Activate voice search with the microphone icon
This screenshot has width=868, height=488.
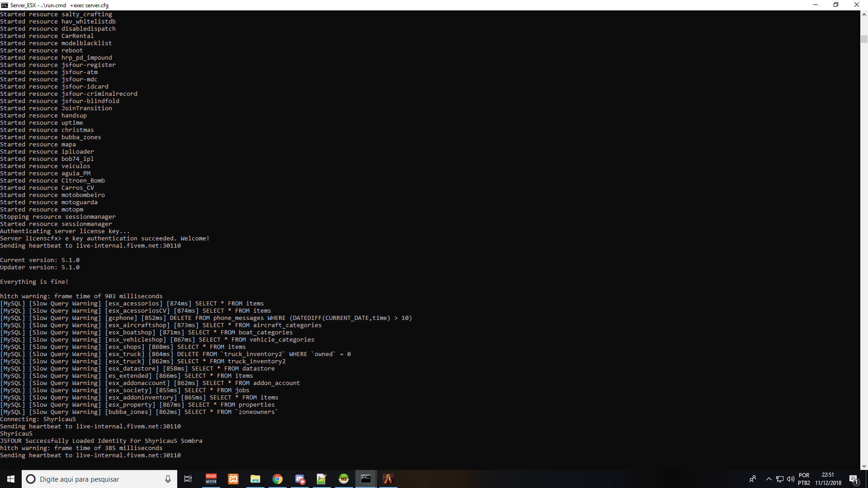pos(168,479)
